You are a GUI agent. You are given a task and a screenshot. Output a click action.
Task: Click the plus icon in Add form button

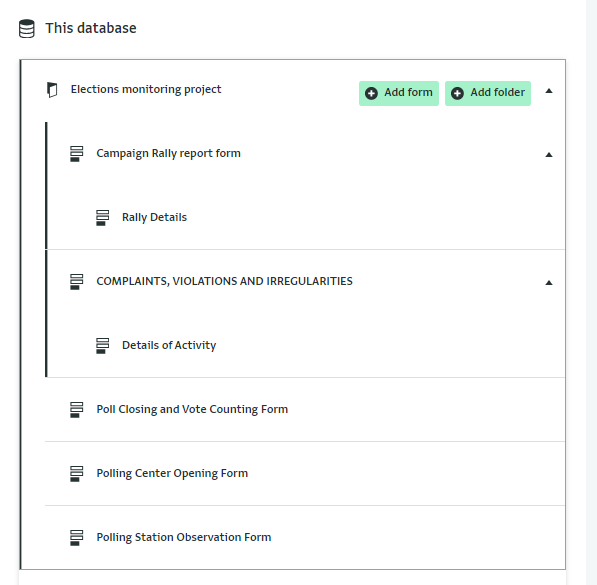click(x=371, y=93)
